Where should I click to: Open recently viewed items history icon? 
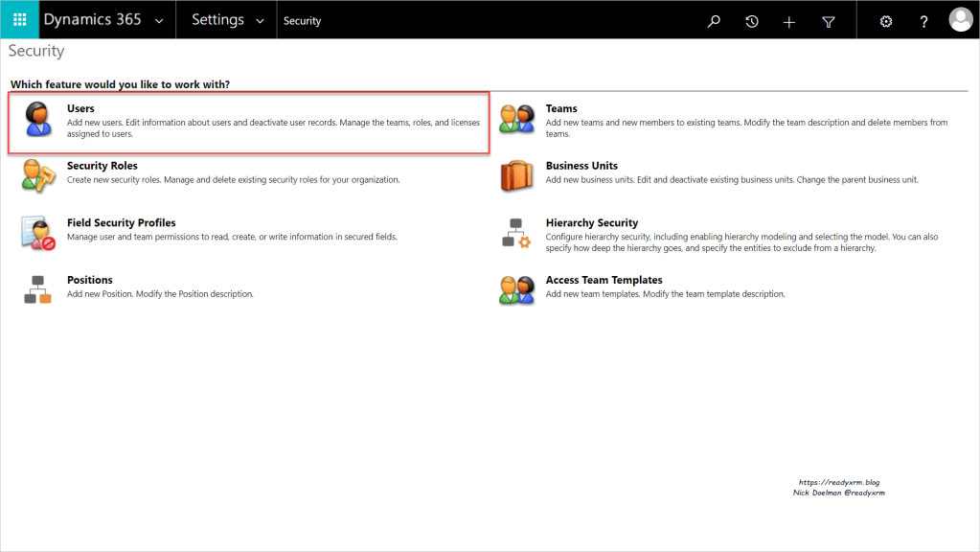(752, 21)
